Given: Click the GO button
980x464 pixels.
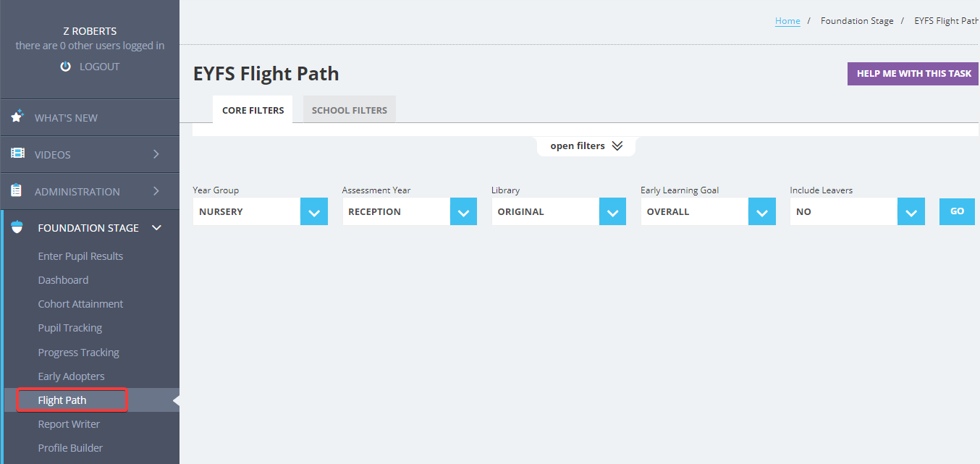Looking at the screenshot, I should tap(957, 211).
